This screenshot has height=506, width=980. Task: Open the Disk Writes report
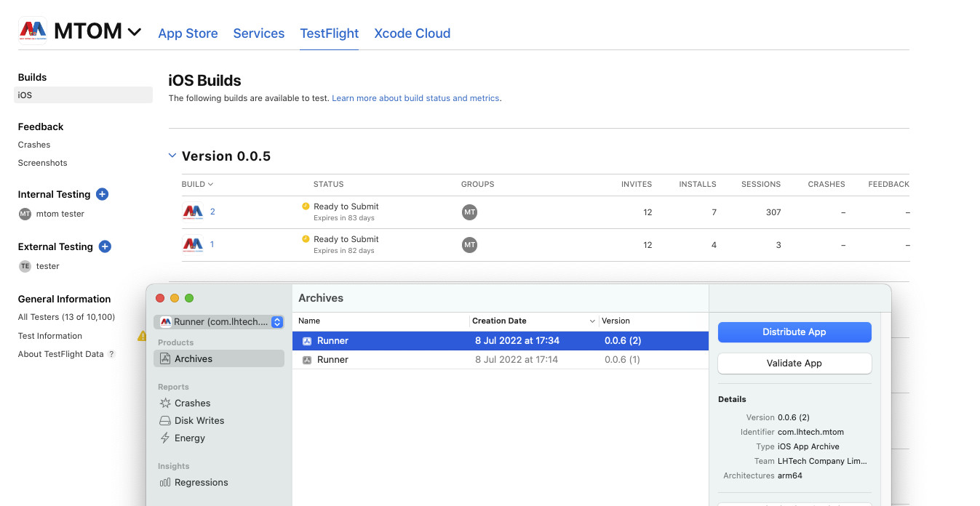pos(199,420)
